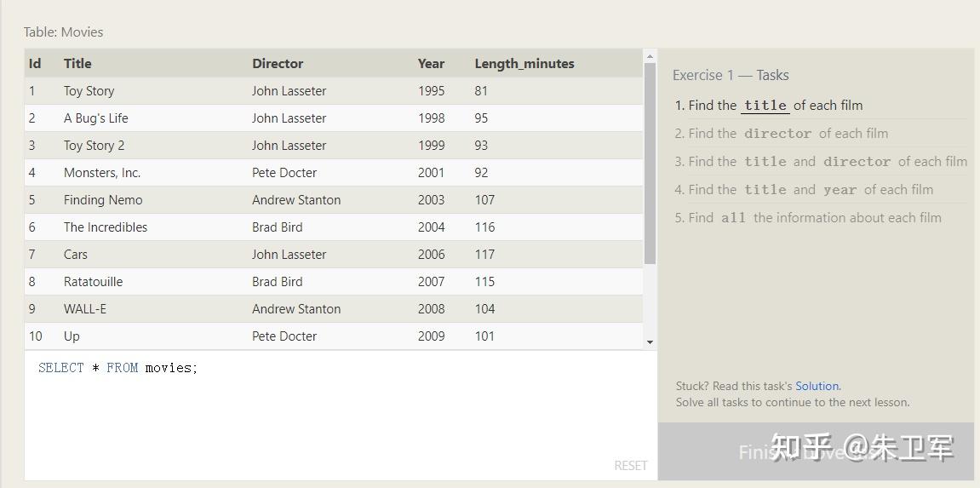
Task: Click the WALL-E title cell
Action: click(x=85, y=309)
